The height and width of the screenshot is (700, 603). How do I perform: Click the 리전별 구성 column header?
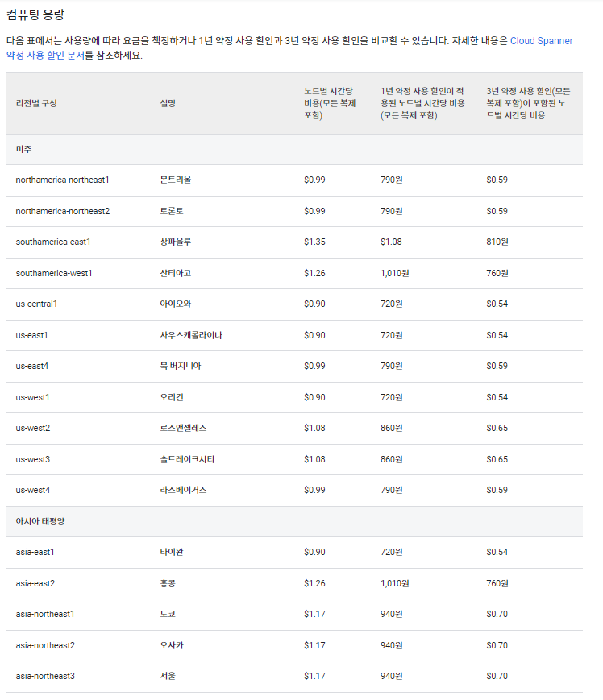tap(36, 103)
